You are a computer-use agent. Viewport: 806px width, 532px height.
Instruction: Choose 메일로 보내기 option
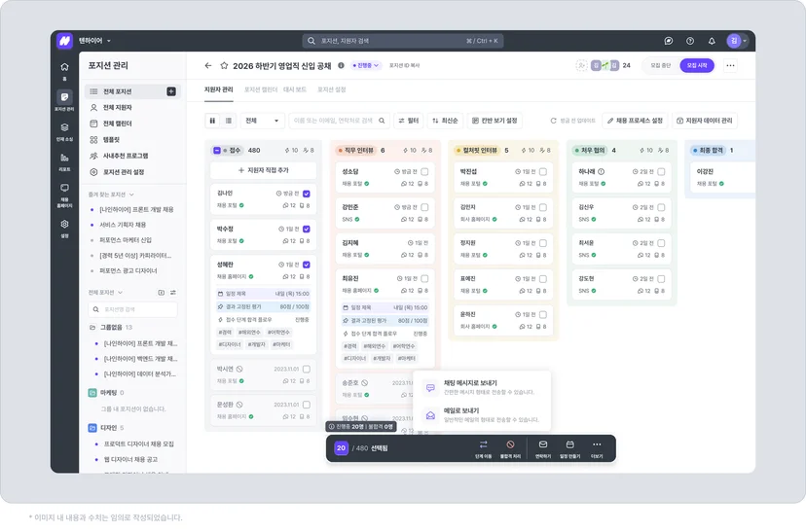click(x=482, y=415)
